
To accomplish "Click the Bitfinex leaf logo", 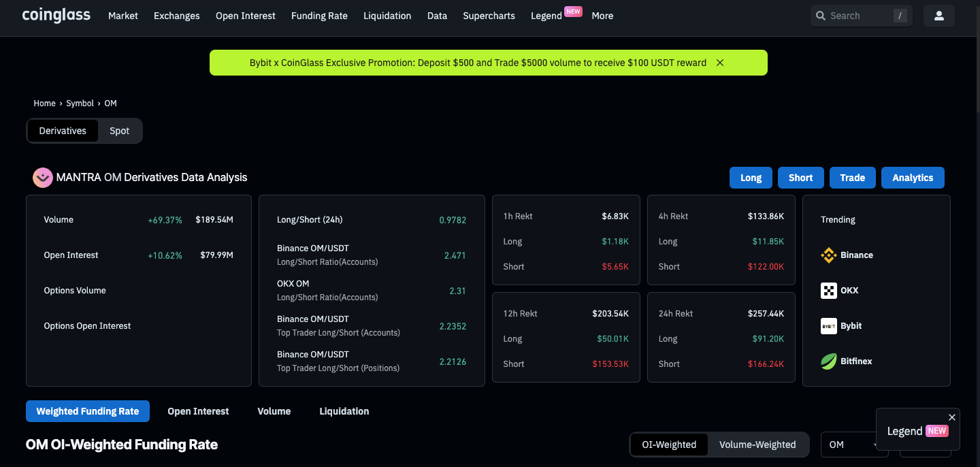I will coord(828,361).
